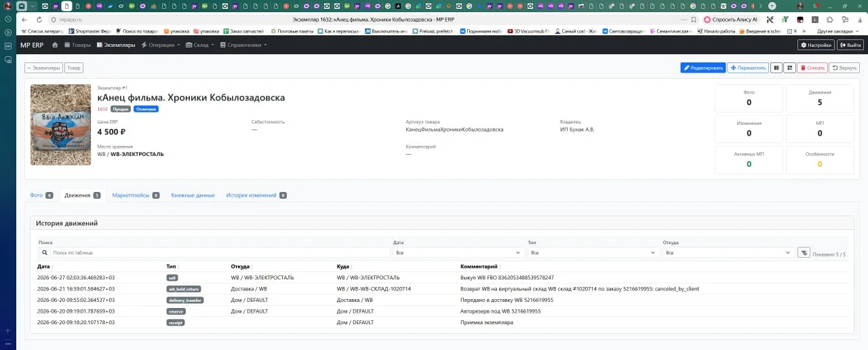Click the red Списать trash button
Image resolution: width=868 pixels, height=350 pixels.
pyautogui.click(x=812, y=68)
